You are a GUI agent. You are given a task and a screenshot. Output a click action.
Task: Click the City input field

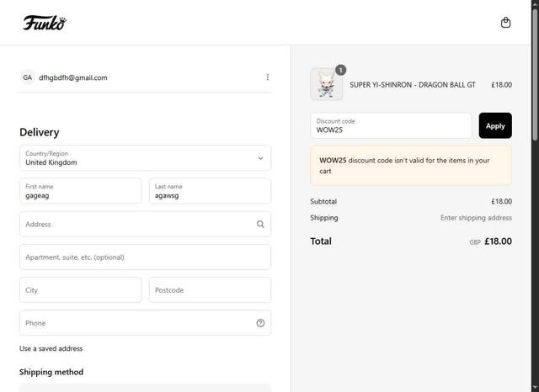coord(81,290)
